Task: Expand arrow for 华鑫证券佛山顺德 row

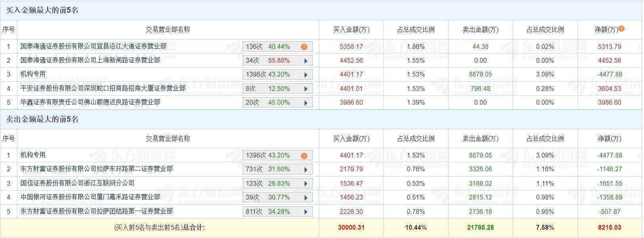Action: (306, 103)
